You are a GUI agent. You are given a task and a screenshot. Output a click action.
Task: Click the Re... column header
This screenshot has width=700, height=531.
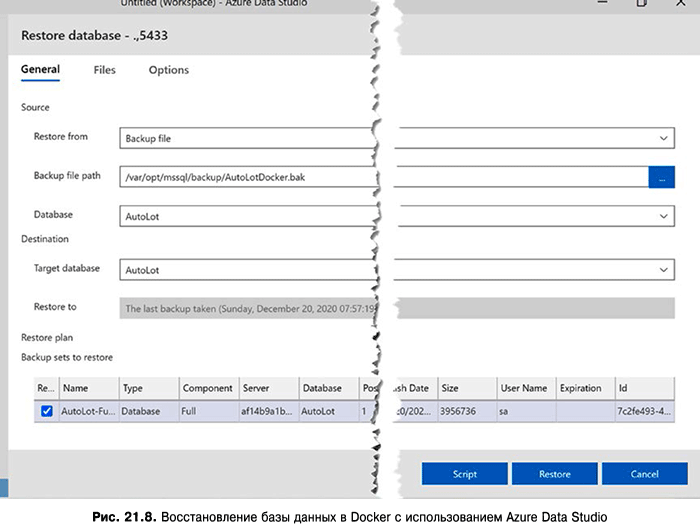[x=46, y=388]
